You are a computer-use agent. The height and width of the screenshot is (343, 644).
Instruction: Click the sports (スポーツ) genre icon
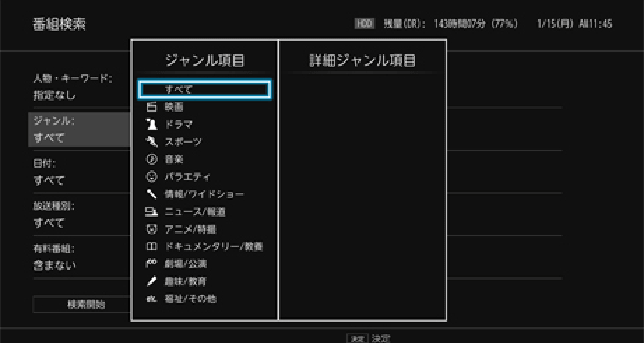pos(151,142)
